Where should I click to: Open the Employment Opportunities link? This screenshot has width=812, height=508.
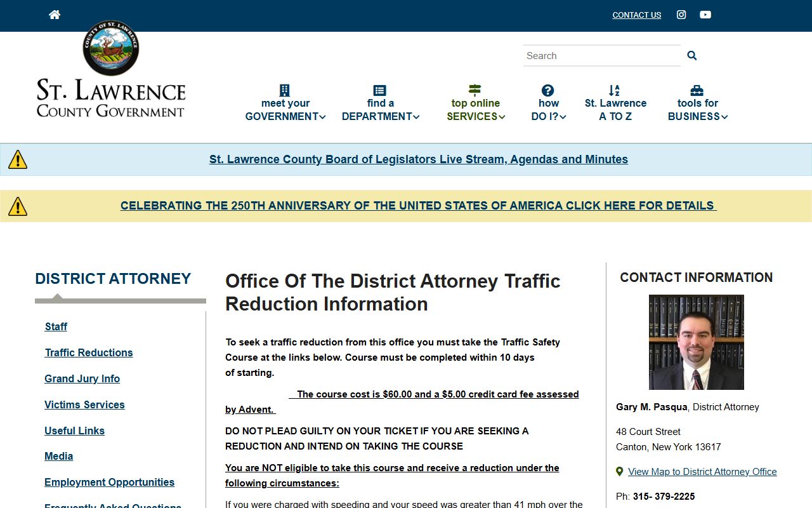109,482
